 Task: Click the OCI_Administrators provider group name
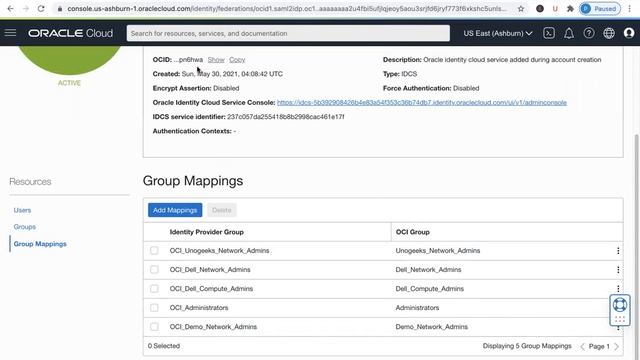click(x=199, y=308)
